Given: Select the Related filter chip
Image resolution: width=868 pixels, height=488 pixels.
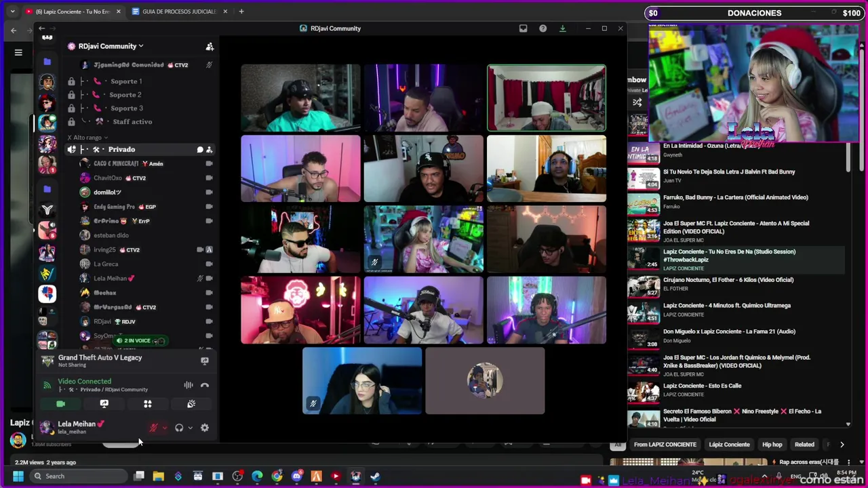Looking at the screenshot, I should pyautogui.click(x=804, y=445).
